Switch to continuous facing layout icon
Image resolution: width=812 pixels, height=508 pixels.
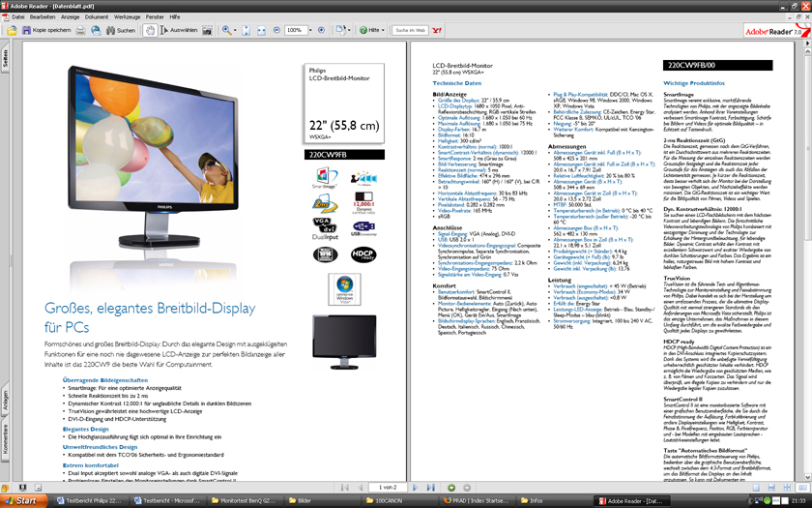[x=787, y=488]
